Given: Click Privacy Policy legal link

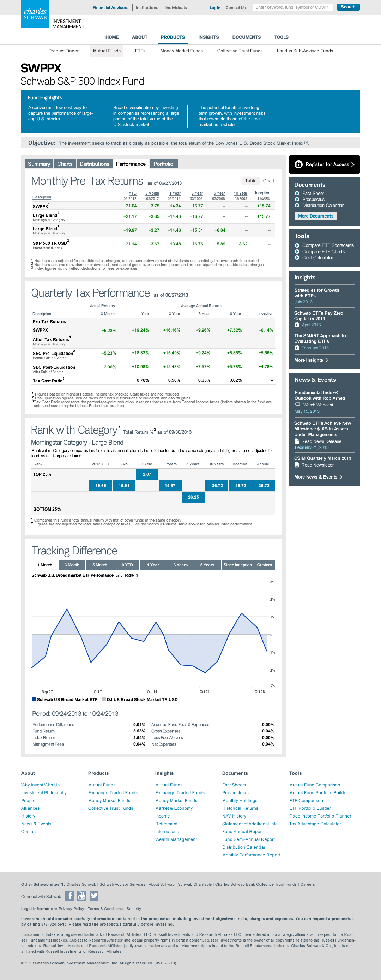Looking at the screenshot, I should (71, 909).
